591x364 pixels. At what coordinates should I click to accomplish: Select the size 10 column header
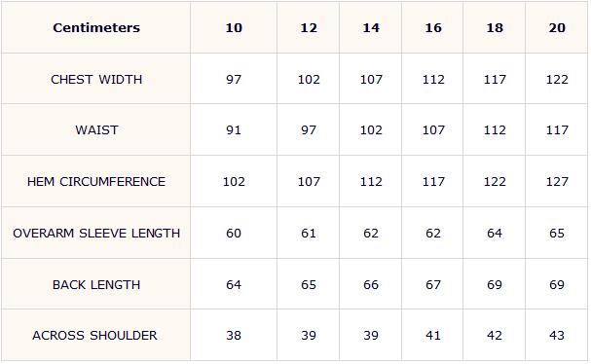pos(234,28)
